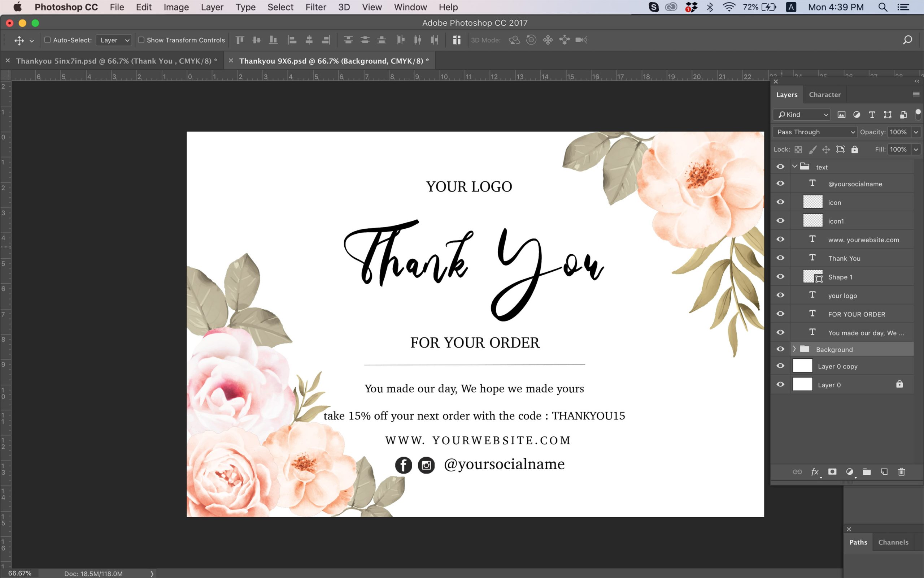Enable the Auto-Select checkbox
This screenshot has height=578, width=924.
click(47, 40)
